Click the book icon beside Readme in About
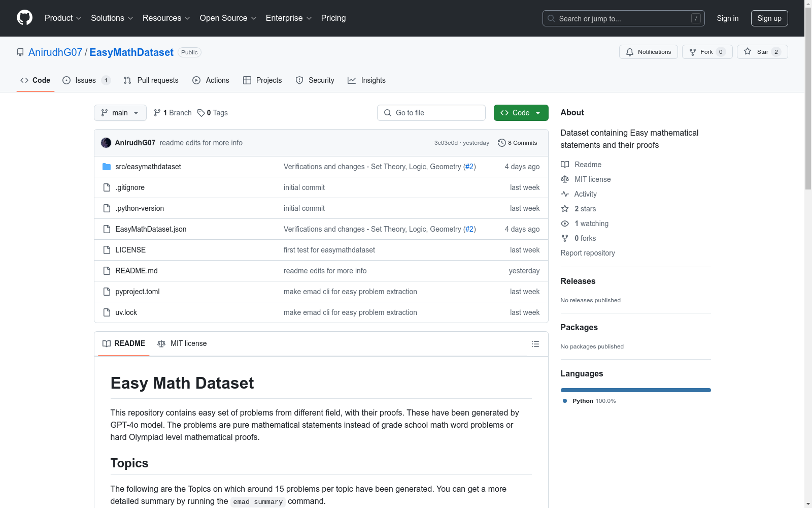Image resolution: width=812 pixels, height=508 pixels. pos(565,165)
